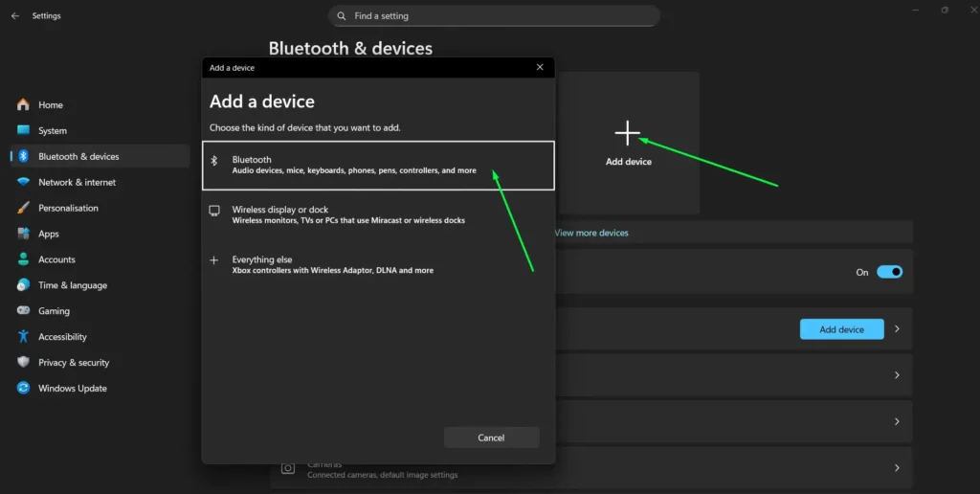
Task: Open Personalisation settings
Action: [x=100, y=208]
